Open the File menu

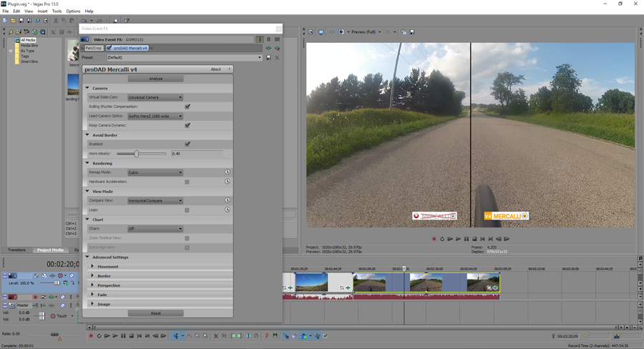pyautogui.click(x=5, y=11)
